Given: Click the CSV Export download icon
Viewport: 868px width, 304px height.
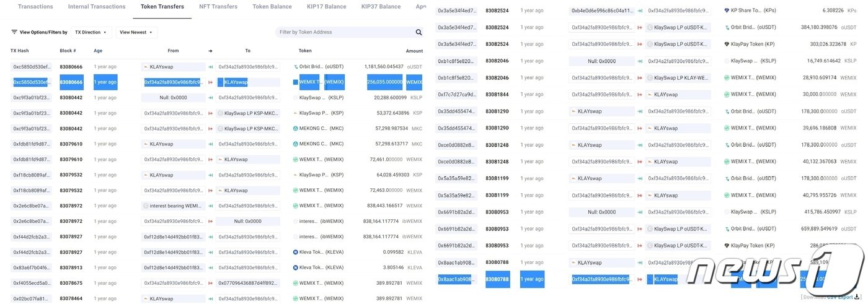Looking at the screenshot, I should 857,297.
